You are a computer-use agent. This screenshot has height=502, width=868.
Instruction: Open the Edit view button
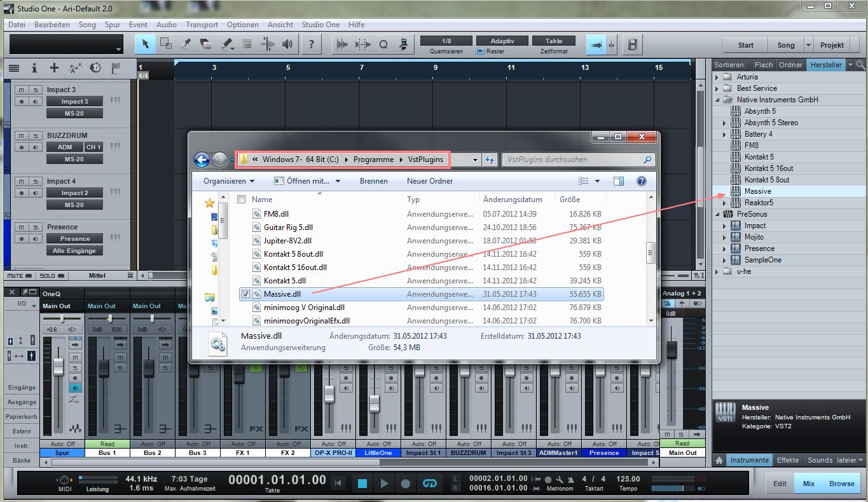[780, 484]
